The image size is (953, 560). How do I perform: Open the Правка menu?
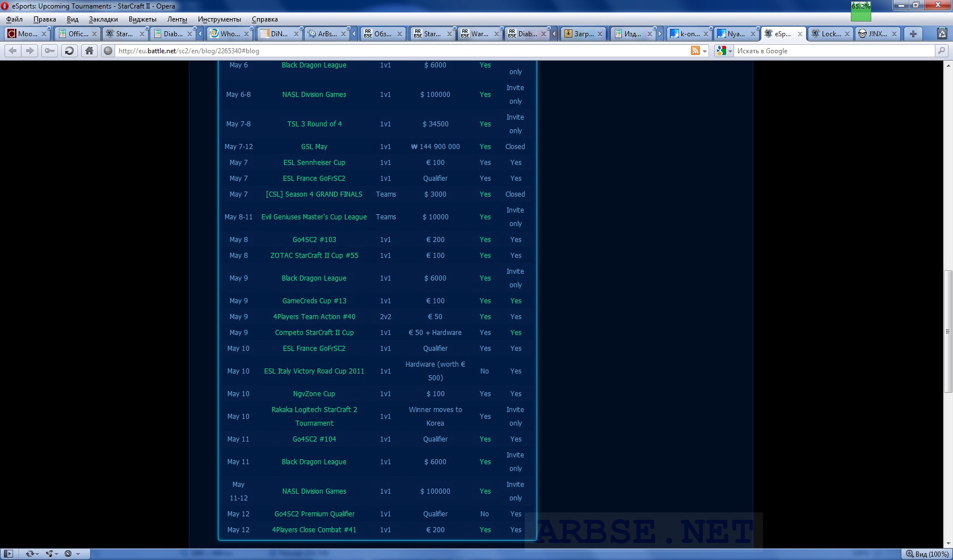pos(45,19)
